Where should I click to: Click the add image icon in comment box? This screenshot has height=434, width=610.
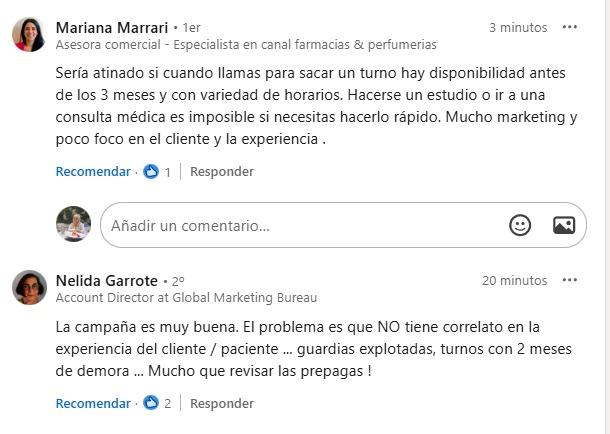[x=564, y=225]
